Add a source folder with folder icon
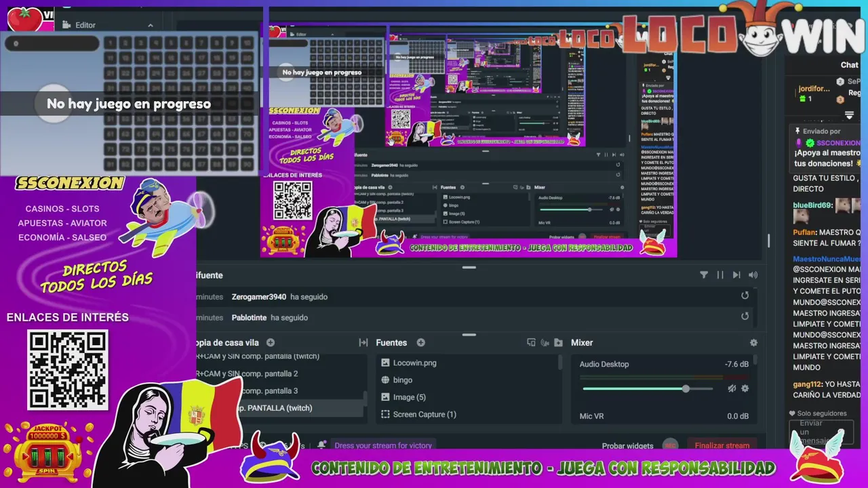 click(x=558, y=342)
